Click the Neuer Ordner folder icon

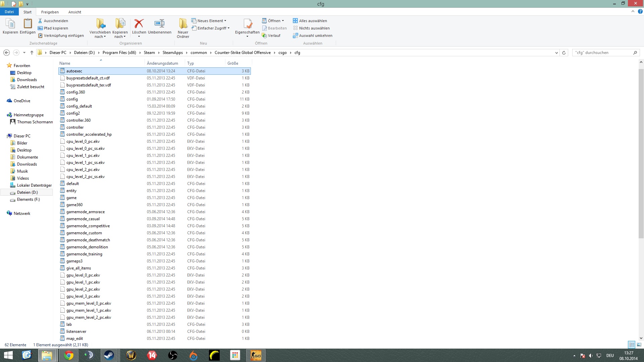click(x=183, y=24)
